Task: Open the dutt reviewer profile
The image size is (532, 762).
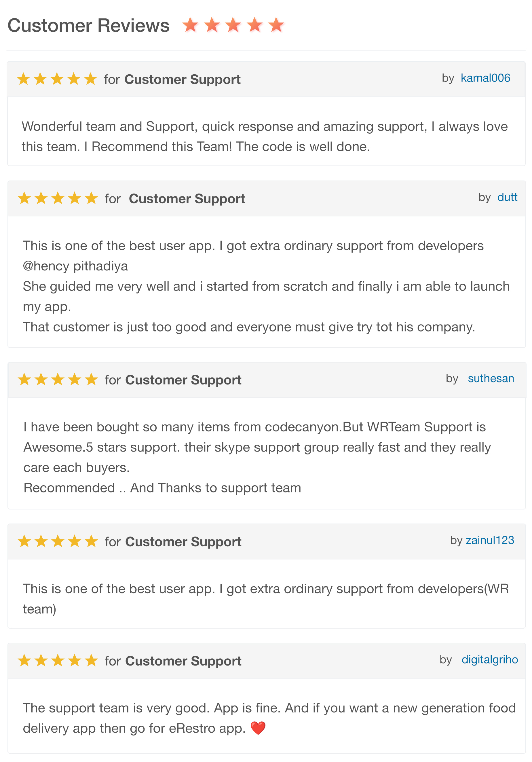Action: [507, 197]
